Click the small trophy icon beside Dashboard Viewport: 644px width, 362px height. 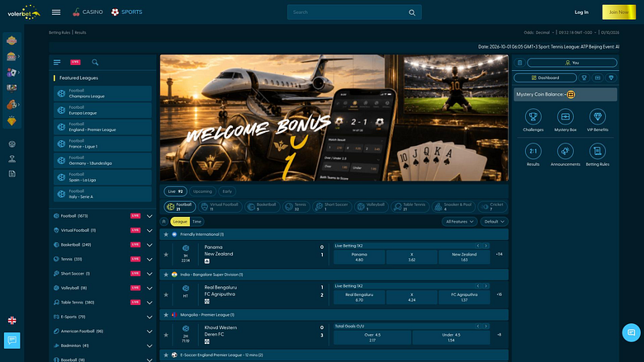584,78
